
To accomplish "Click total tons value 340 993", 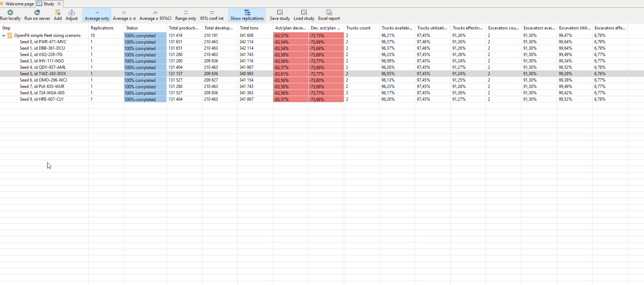I will tap(247, 74).
